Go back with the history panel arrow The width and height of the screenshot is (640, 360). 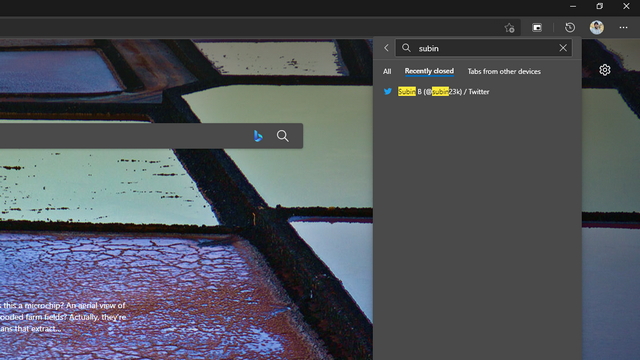pyautogui.click(x=386, y=48)
